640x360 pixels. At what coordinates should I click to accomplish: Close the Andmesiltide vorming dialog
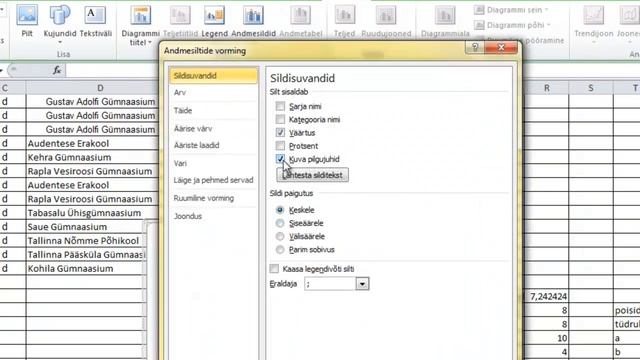click(501, 48)
